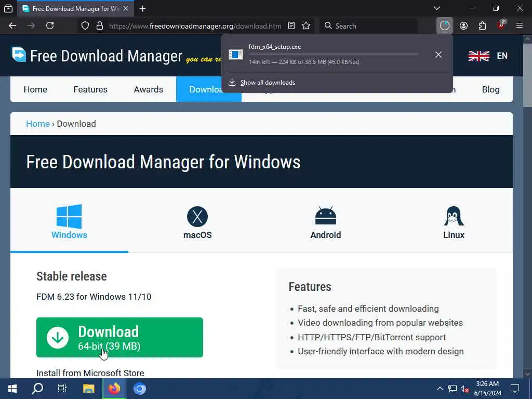
Task: Open a new tab with plus icon
Action: pyautogui.click(x=142, y=9)
